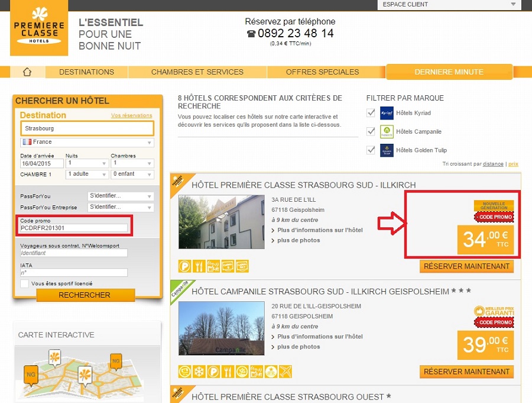The width and height of the screenshot is (532, 403).
Task: Click the Code Promo tag above 34,00 €
Action: click(494, 217)
